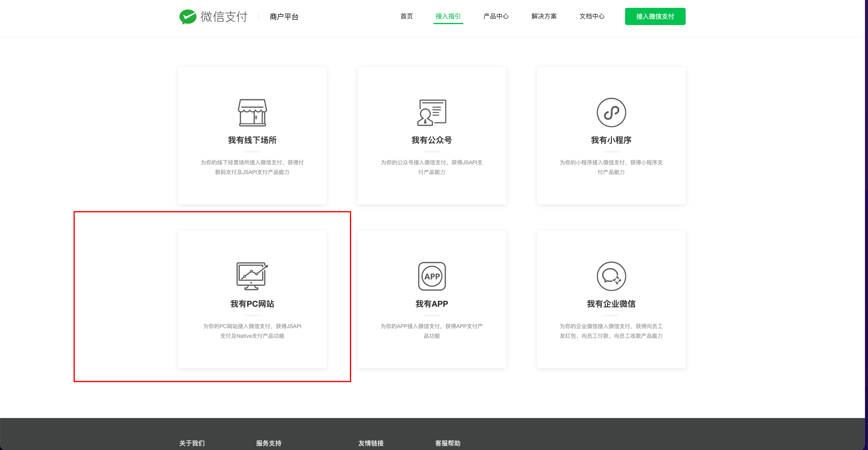868x450 pixels.
Task: Open the 解决方案 menu
Action: pyautogui.click(x=543, y=16)
